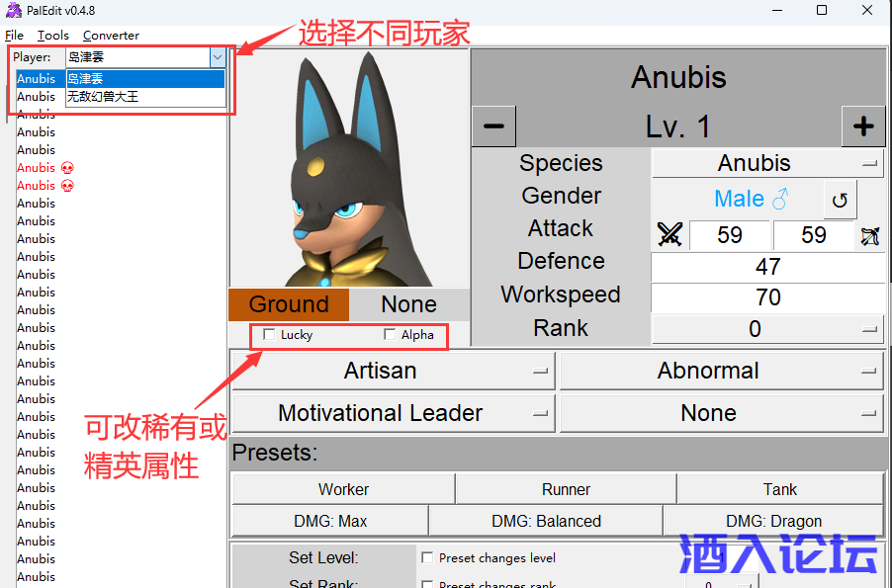This screenshot has height=588, width=892.
Task: Apply the Runner preset
Action: (566, 489)
